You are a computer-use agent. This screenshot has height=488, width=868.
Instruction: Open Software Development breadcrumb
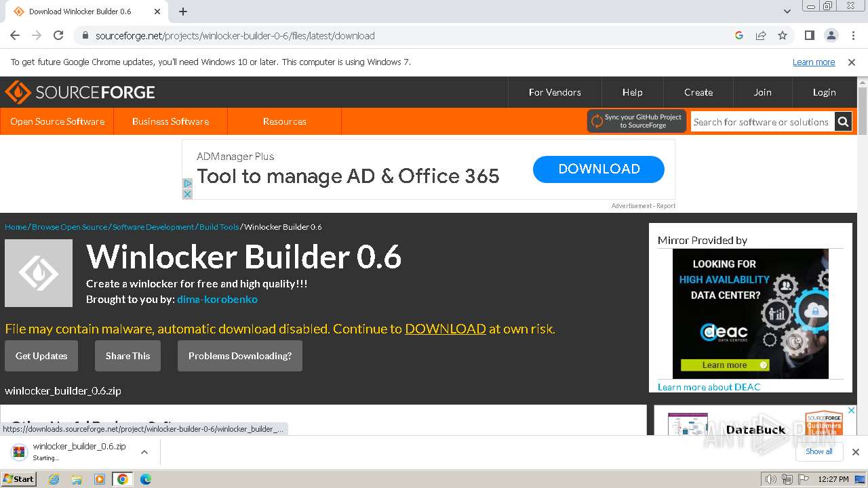153,227
